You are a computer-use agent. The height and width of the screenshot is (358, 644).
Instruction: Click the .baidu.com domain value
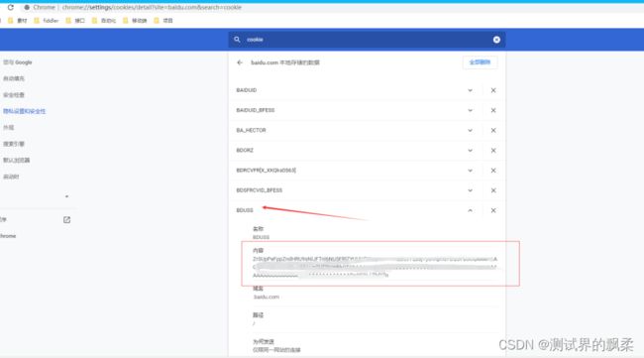coord(267,297)
